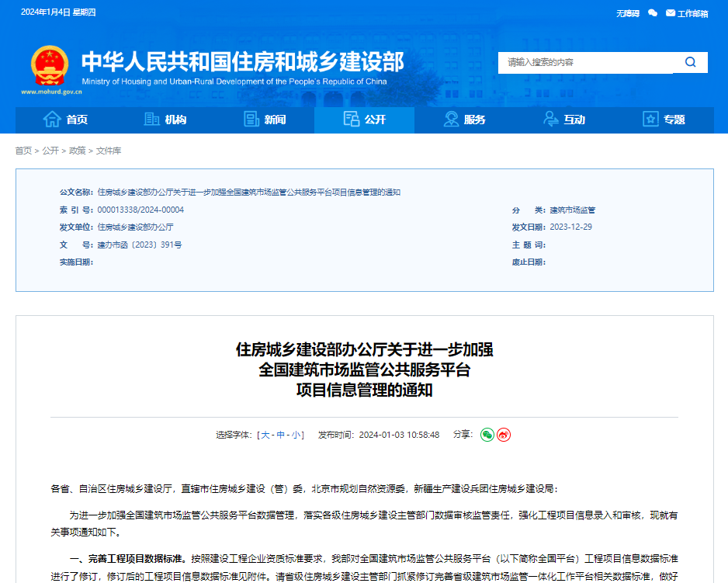The height and width of the screenshot is (583, 728).
Task: Click the 互动 interaction icon
Action: pyautogui.click(x=550, y=120)
